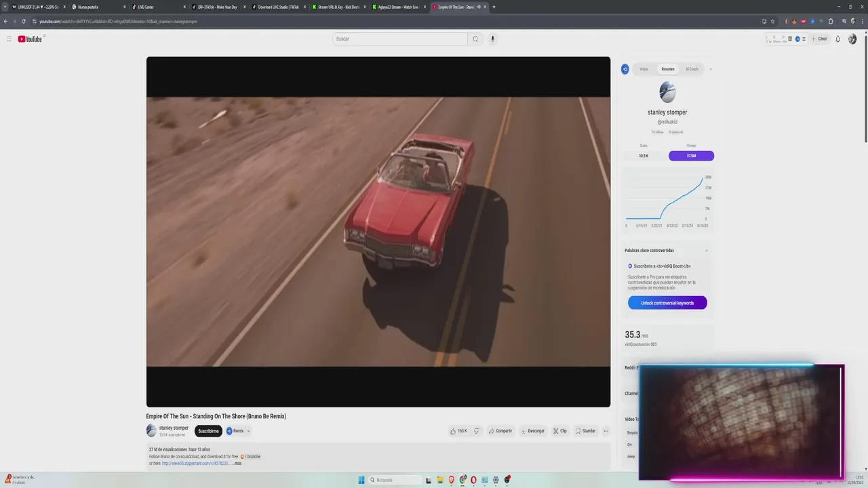Expand the Remix dropdown arrow
Image resolution: width=868 pixels, height=488 pixels.
point(248,431)
